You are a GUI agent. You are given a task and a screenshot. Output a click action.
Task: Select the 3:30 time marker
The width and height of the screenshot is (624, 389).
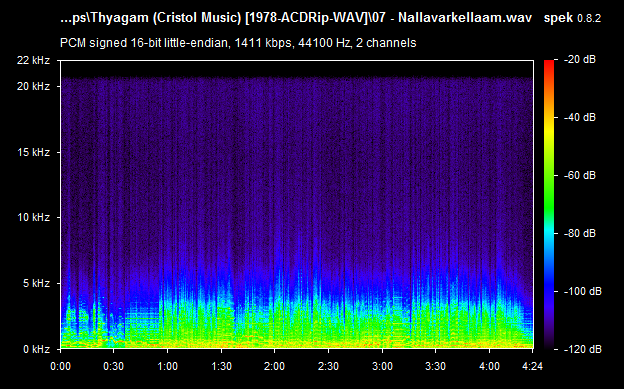point(435,366)
